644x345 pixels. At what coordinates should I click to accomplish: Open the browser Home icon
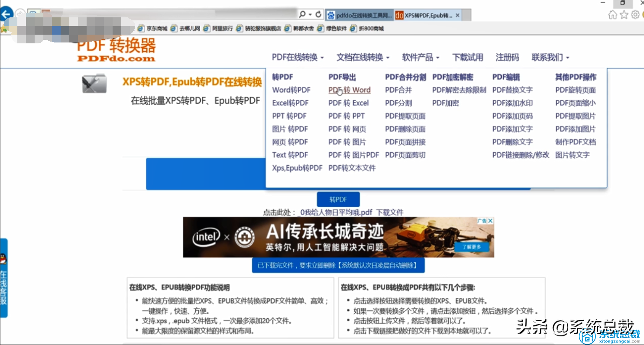612,15
